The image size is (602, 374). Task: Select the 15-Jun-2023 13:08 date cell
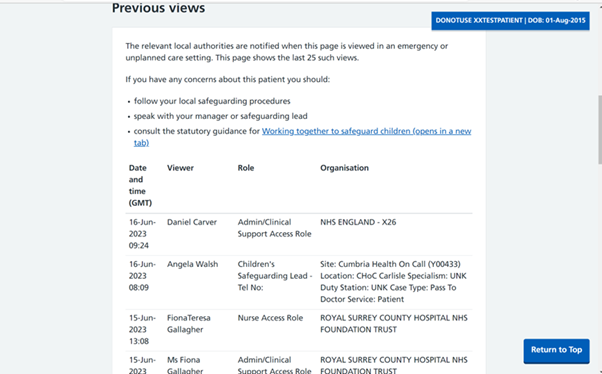pos(142,329)
